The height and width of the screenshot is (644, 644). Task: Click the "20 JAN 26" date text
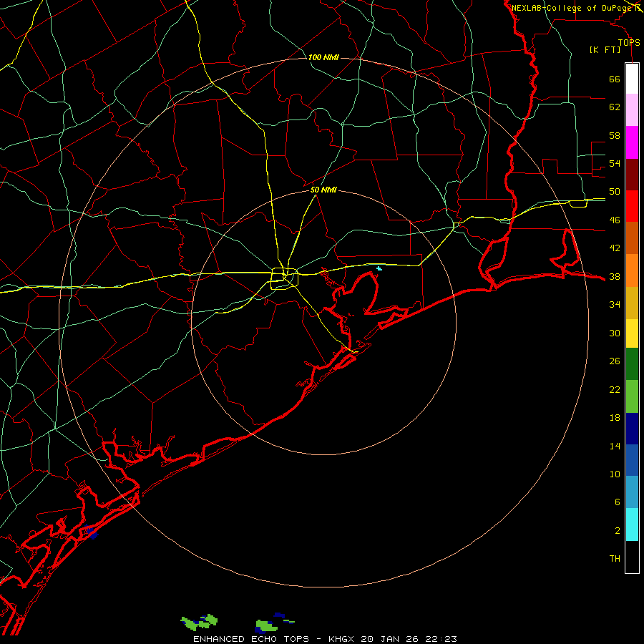point(390,639)
